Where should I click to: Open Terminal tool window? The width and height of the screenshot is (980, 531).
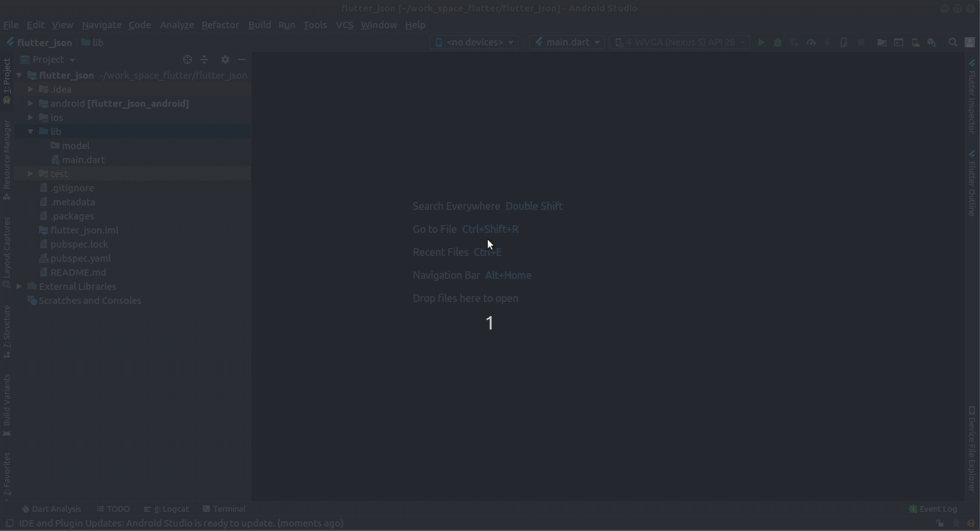(224, 509)
